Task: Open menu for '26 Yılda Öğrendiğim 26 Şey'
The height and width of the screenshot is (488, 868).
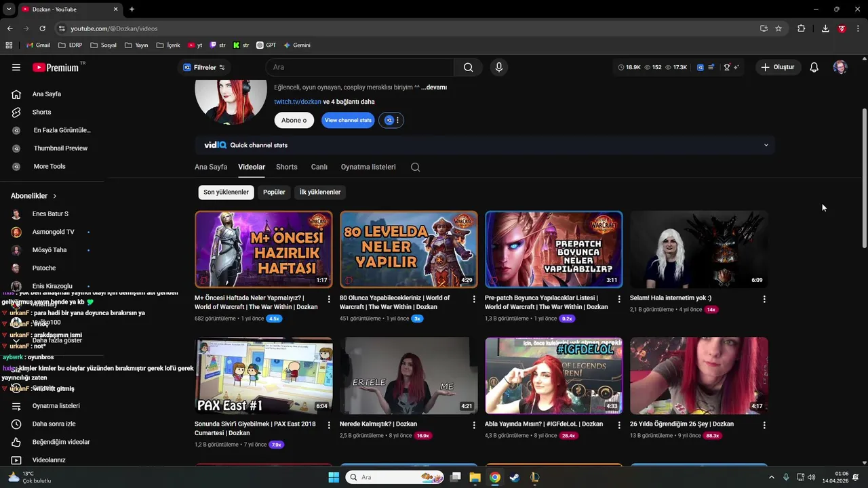Action: (764, 425)
